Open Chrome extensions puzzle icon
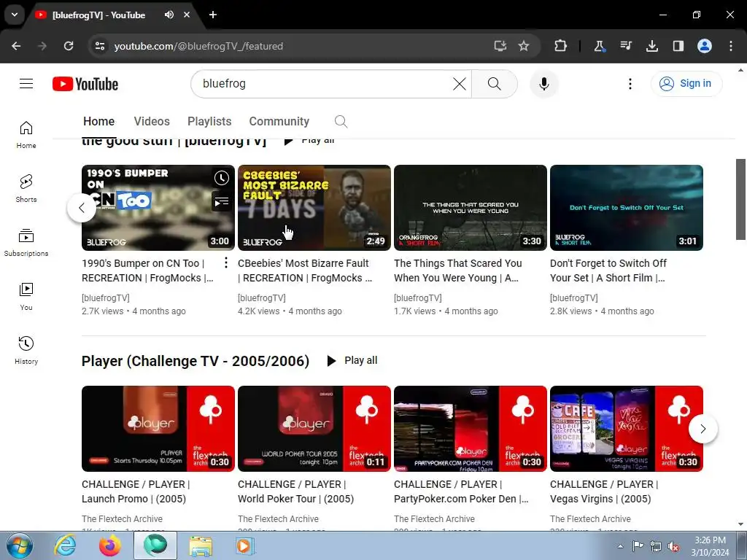 (x=561, y=46)
